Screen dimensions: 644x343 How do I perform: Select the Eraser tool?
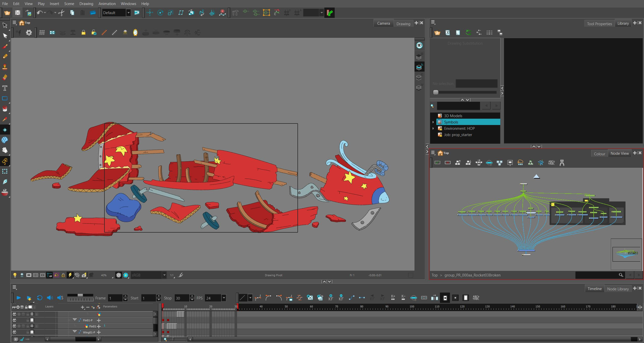5,77
